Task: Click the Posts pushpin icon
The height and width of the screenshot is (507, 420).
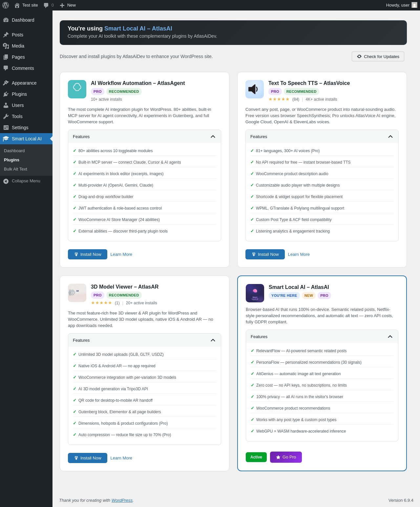Action: click(x=6, y=35)
